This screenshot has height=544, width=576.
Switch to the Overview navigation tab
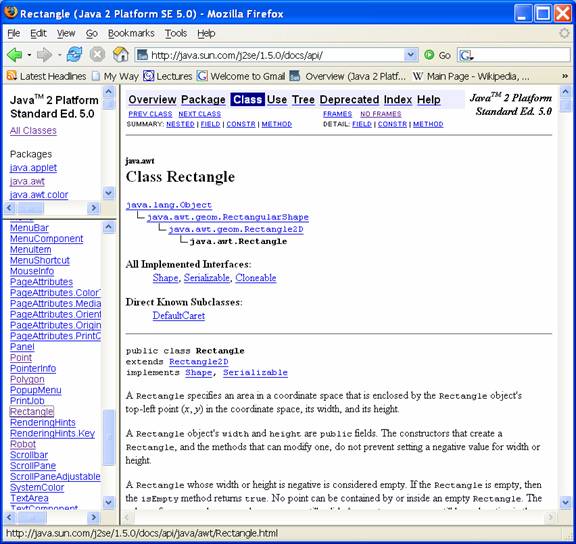pyautogui.click(x=152, y=100)
